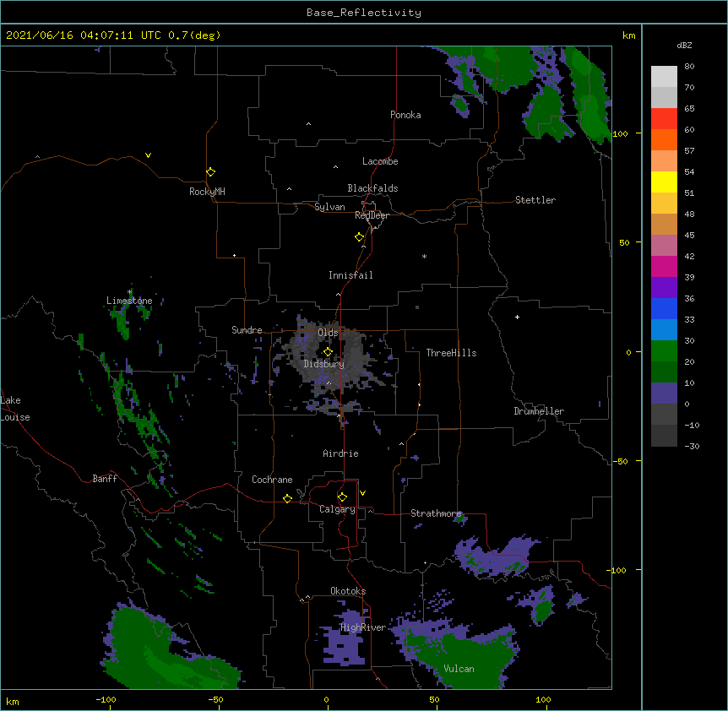Screen dimensions: 728x711
Task: Click the white asterisk east of Innisfail
Action: tap(424, 256)
